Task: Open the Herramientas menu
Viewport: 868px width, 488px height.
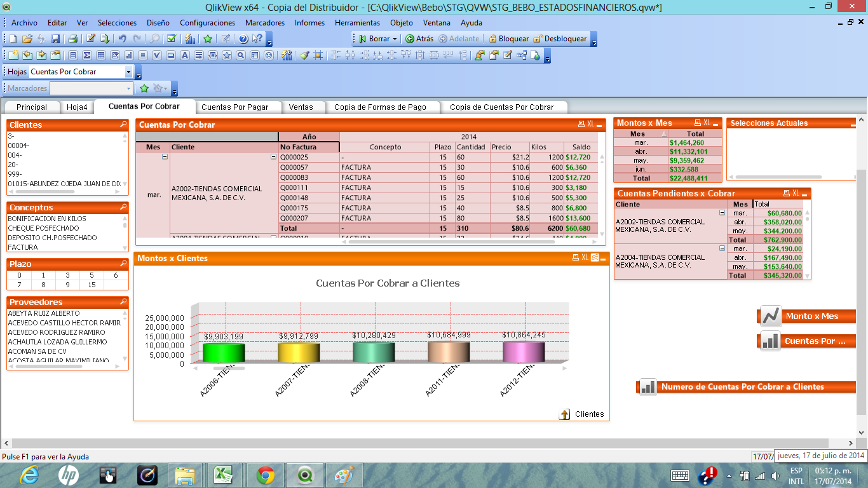Action: 357,23
